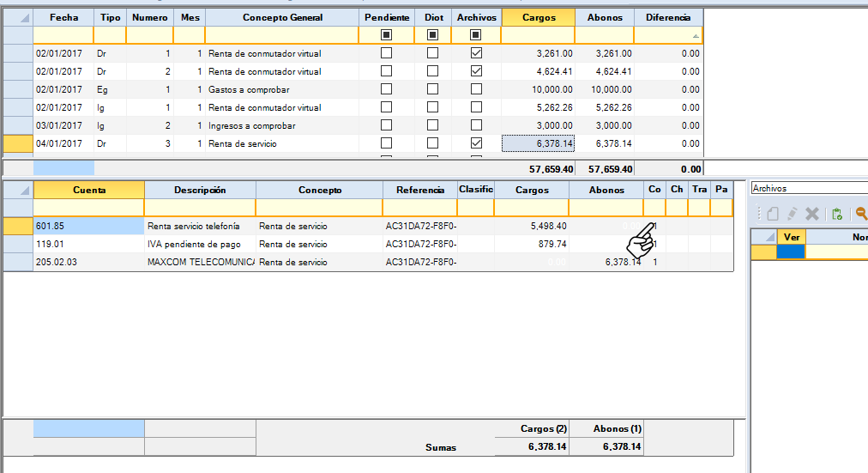Click the Cuenta column header

88,190
